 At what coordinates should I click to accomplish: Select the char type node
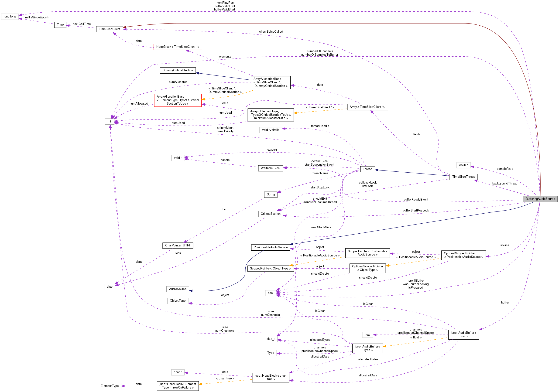click(x=110, y=287)
